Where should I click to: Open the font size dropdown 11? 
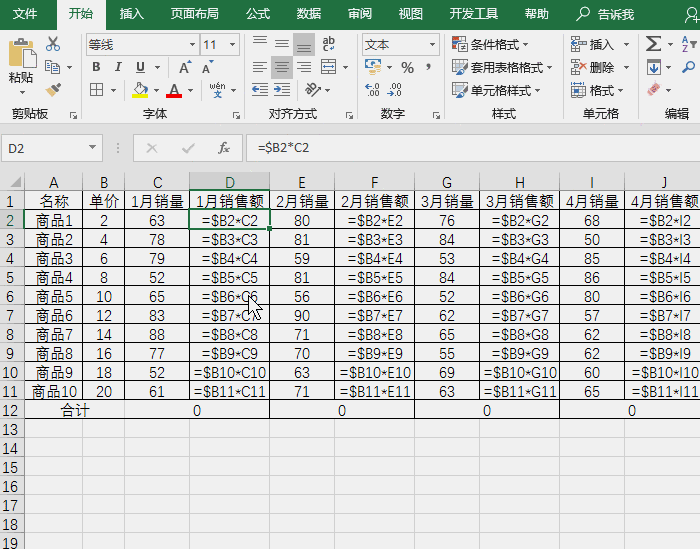(x=232, y=45)
